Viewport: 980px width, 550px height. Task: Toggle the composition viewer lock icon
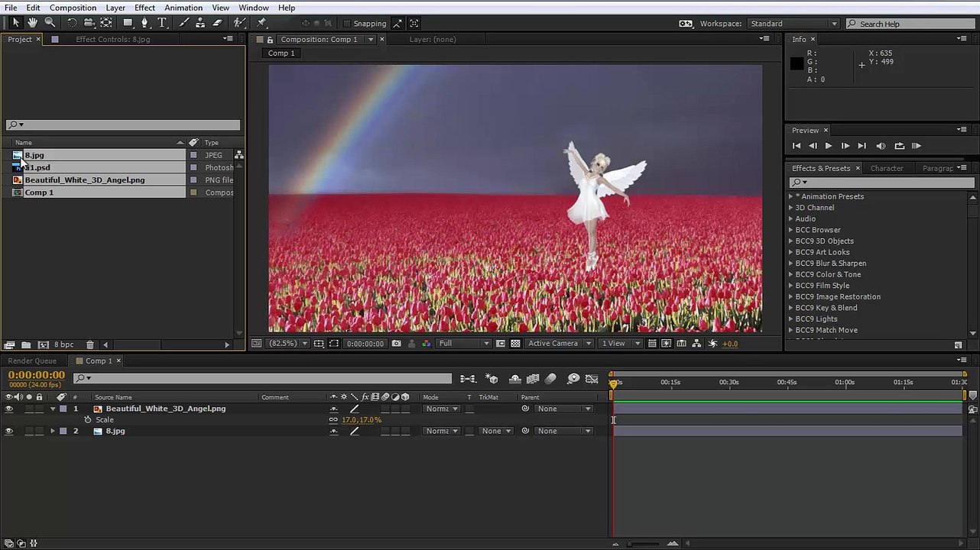270,40
